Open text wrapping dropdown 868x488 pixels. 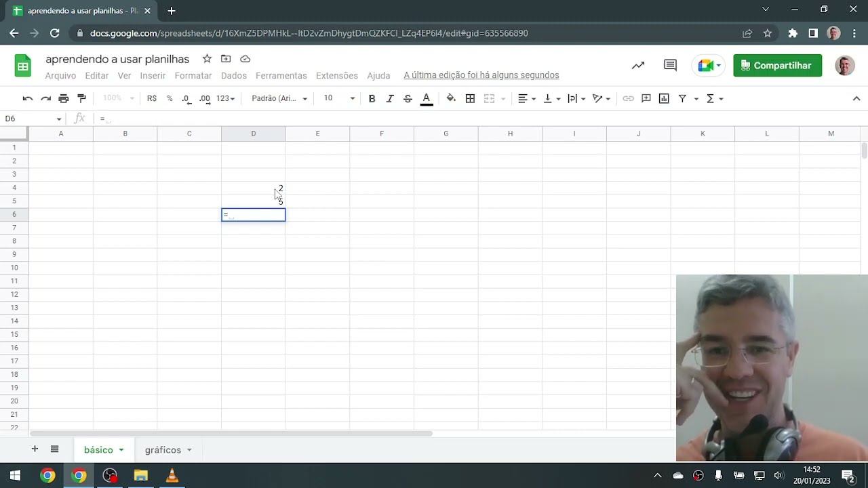pos(577,98)
